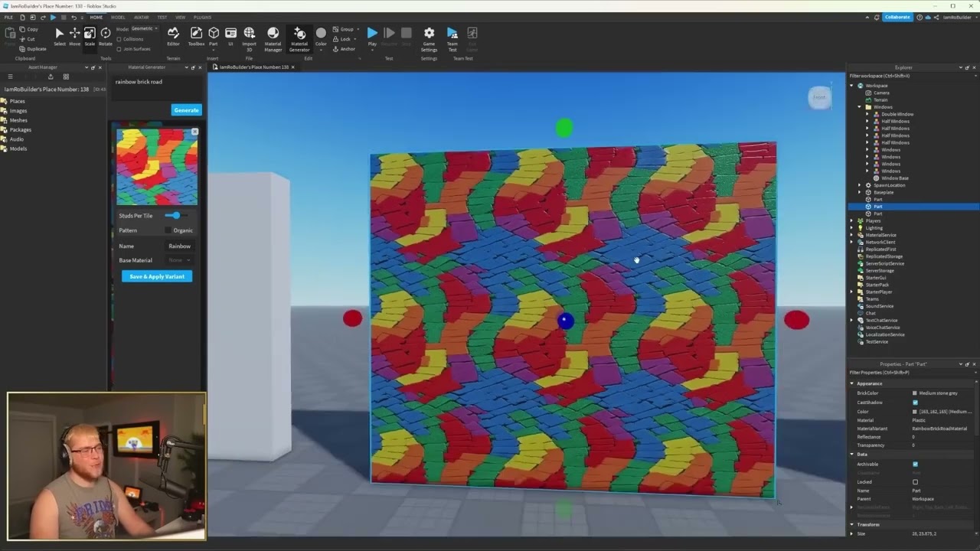The image size is (980, 551).
Task: Open the Mode Geometric dropdown
Action: [x=144, y=29]
